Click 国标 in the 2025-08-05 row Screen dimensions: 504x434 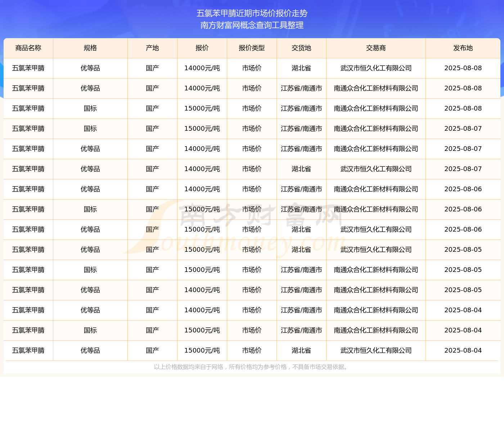click(x=90, y=270)
